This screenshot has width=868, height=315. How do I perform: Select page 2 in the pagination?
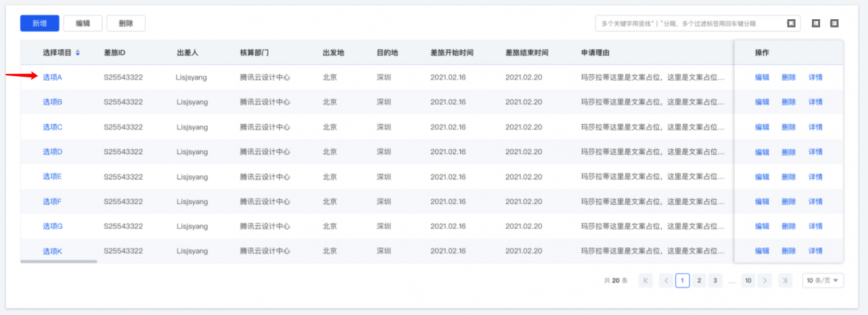(698, 281)
